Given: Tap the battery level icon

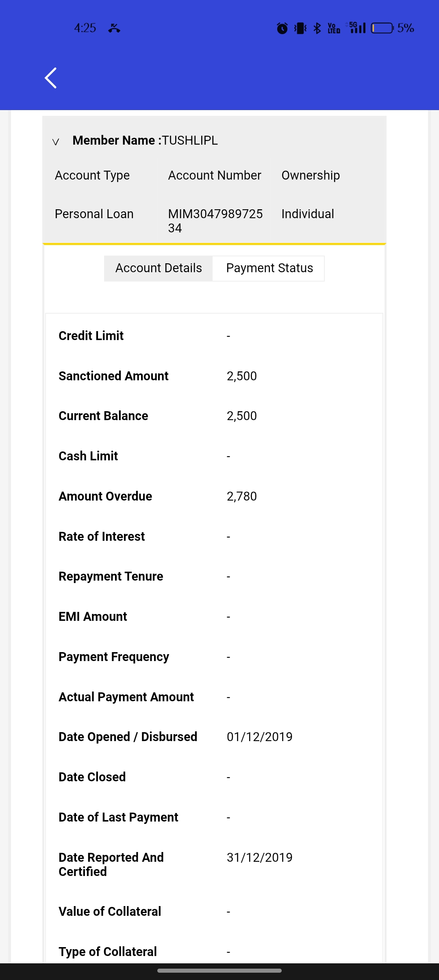Looking at the screenshot, I should 382,28.
